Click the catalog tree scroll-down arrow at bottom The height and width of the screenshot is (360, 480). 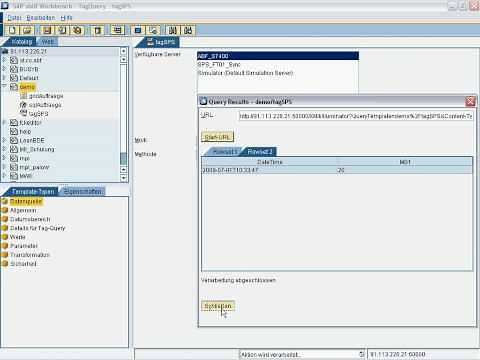[x=123, y=178]
